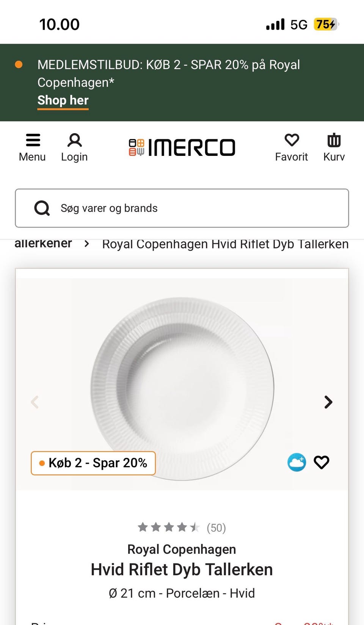Open the (50) reviews count
The height and width of the screenshot is (625, 364).
coord(216,528)
